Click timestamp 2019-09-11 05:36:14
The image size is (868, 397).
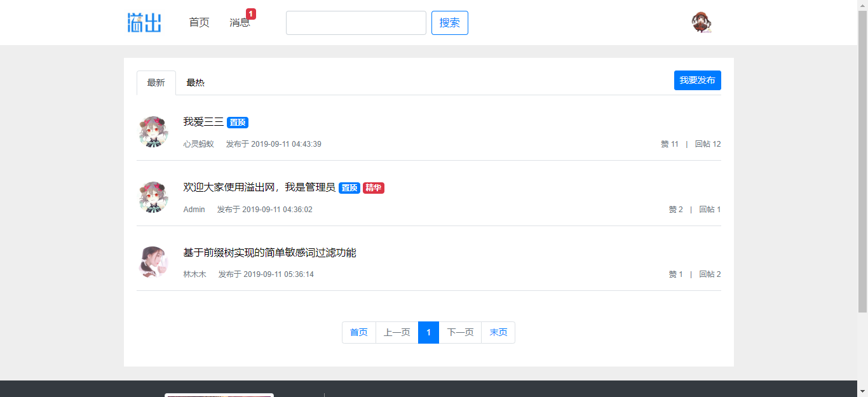click(x=278, y=274)
